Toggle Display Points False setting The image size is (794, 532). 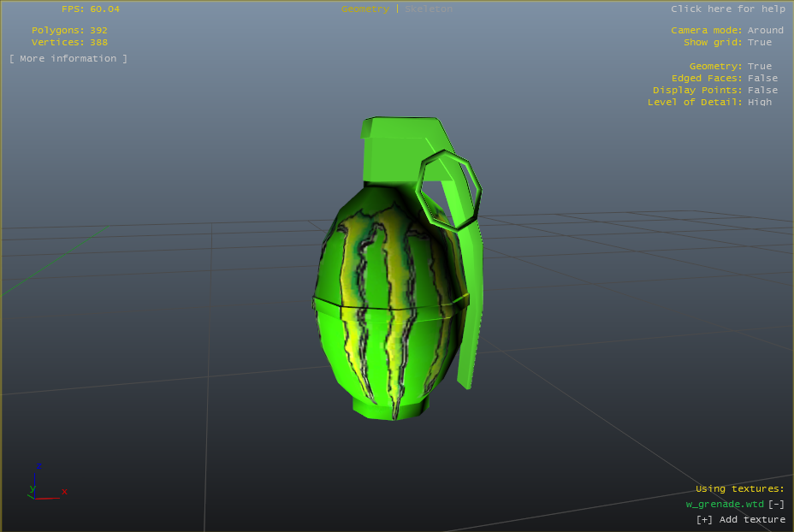coord(762,90)
